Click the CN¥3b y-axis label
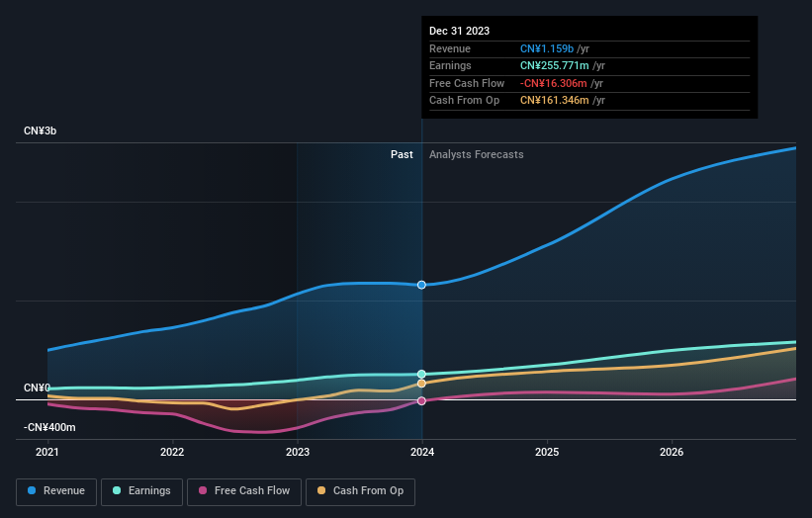Viewport: 812px width, 518px height. pyautogui.click(x=40, y=130)
